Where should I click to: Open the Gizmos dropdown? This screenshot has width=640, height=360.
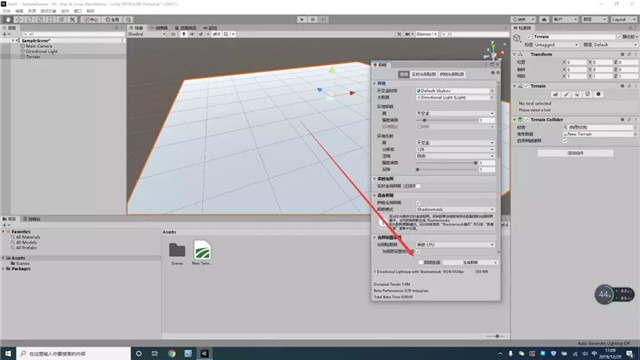426,34
